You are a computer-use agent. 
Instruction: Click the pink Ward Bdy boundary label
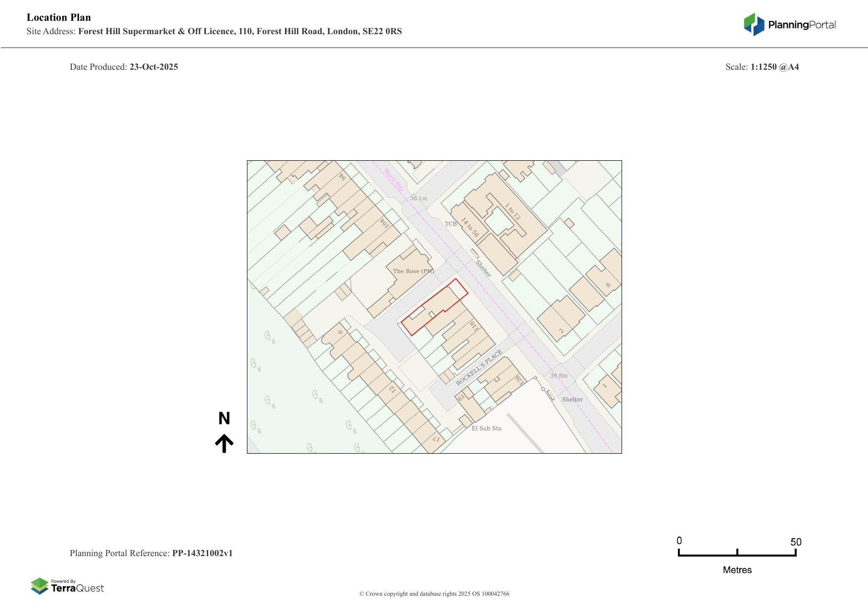[394, 181]
